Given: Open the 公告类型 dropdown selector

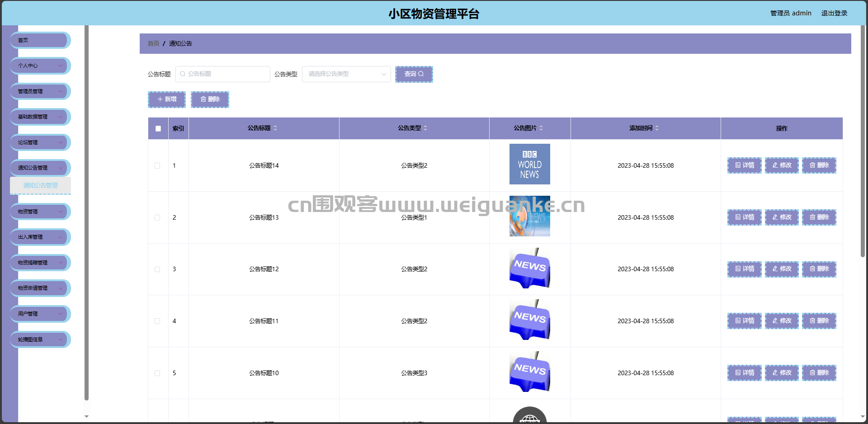Looking at the screenshot, I should [x=346, y=74].
